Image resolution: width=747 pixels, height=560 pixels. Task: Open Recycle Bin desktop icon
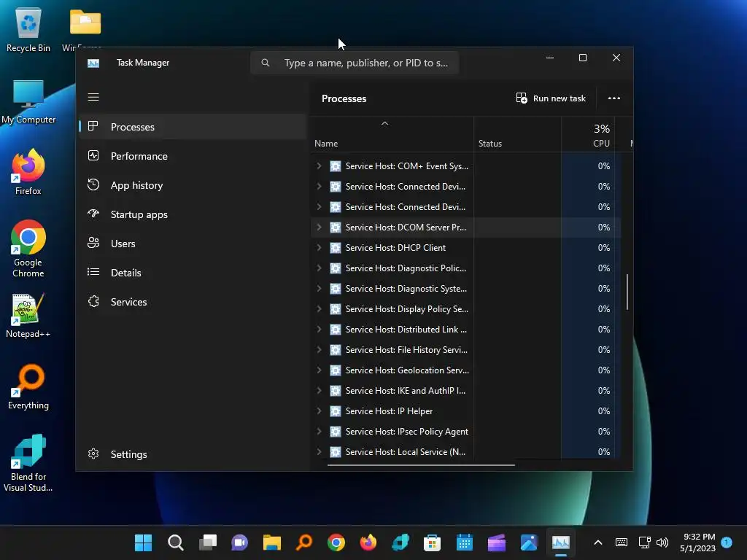[28, 29]
